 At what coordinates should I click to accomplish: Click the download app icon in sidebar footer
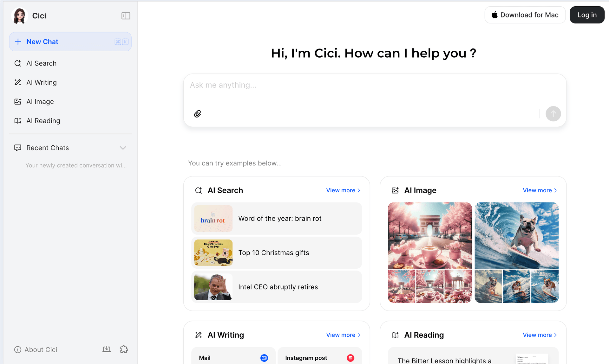(x=107, y=349)
